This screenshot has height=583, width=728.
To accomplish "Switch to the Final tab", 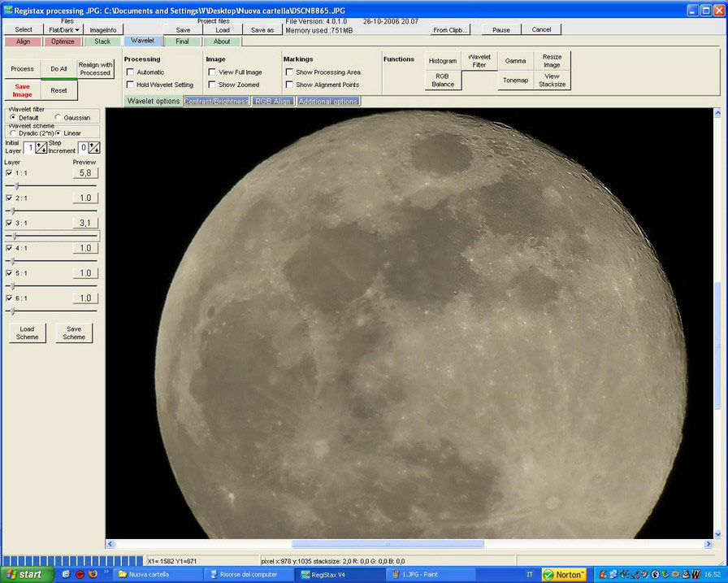I will (x=182, y=41).
